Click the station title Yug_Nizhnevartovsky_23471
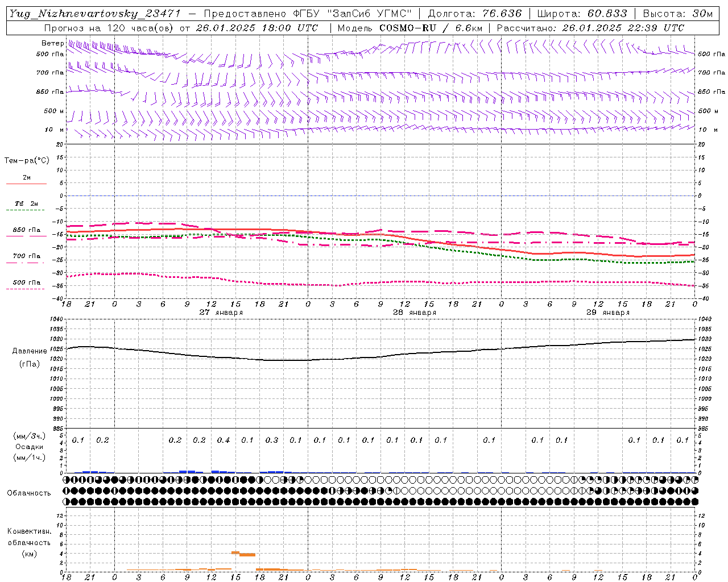Screen dimensions: 728x582 click(x=94, y=14)
